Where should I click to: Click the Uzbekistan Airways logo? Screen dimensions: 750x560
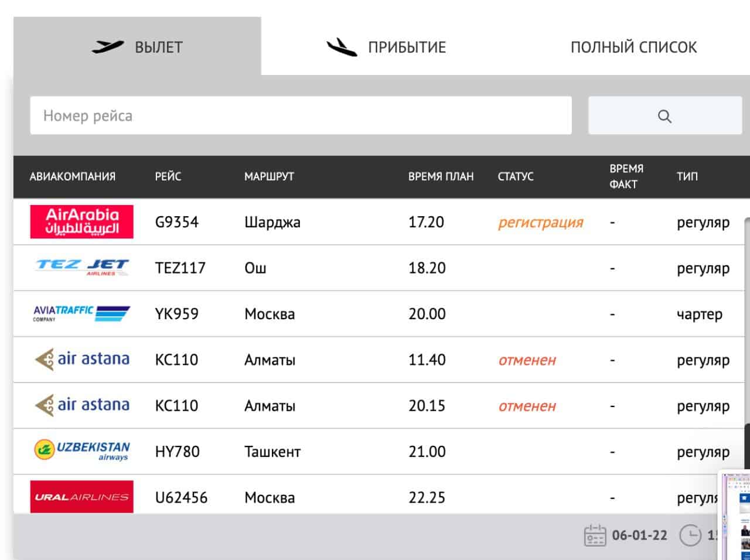pos(81,451)
